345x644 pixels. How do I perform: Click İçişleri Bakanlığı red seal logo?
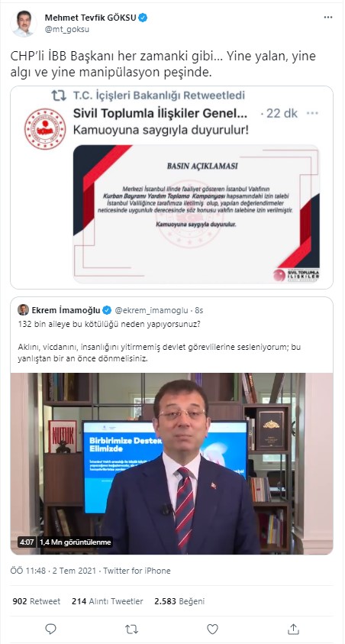(45, 128)
